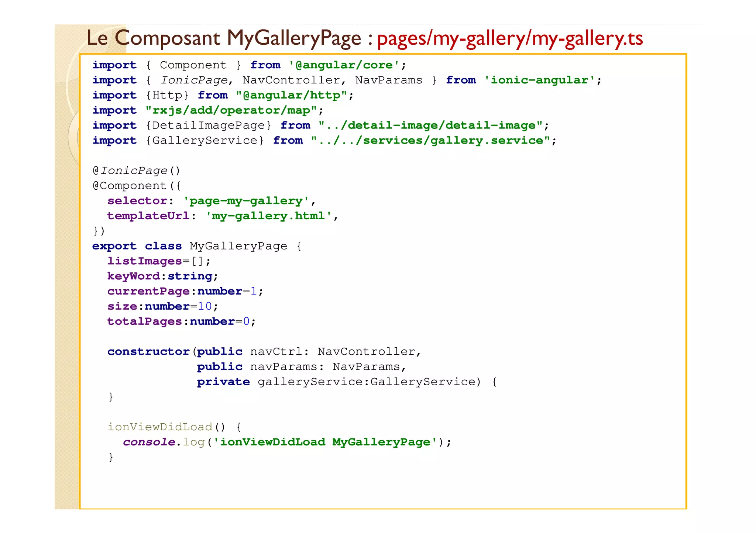Viewport: 756px width, 534px height.
Task: Click the 'constructor' keyword
Action: click(x=148, y=352)
